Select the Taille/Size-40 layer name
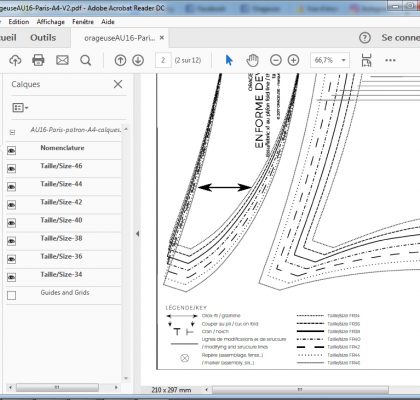 pos(61,220)
